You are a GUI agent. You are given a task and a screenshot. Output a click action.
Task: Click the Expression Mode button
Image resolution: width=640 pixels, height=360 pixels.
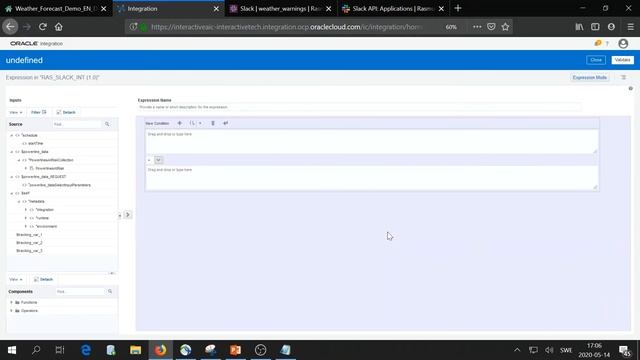pos(589,78)
